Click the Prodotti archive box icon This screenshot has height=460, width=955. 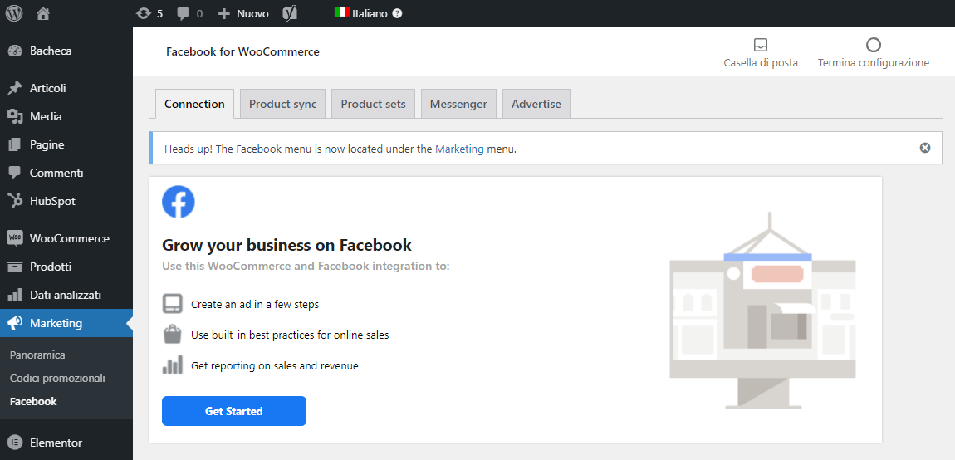pyautogui.click(x=15, y=267)
